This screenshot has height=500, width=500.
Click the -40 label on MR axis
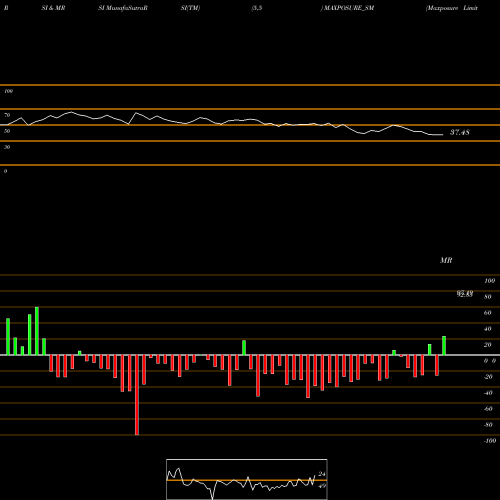coord(488,393)
